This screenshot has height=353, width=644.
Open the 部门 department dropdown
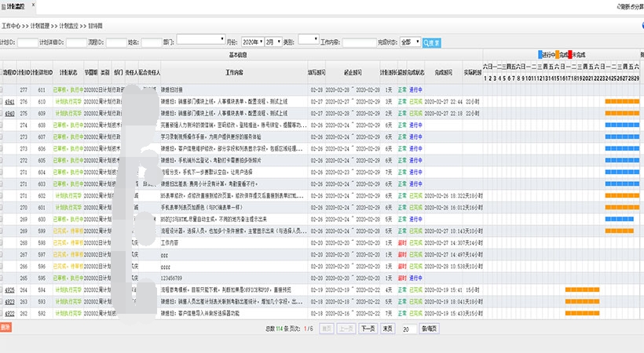tap(201, 39)
